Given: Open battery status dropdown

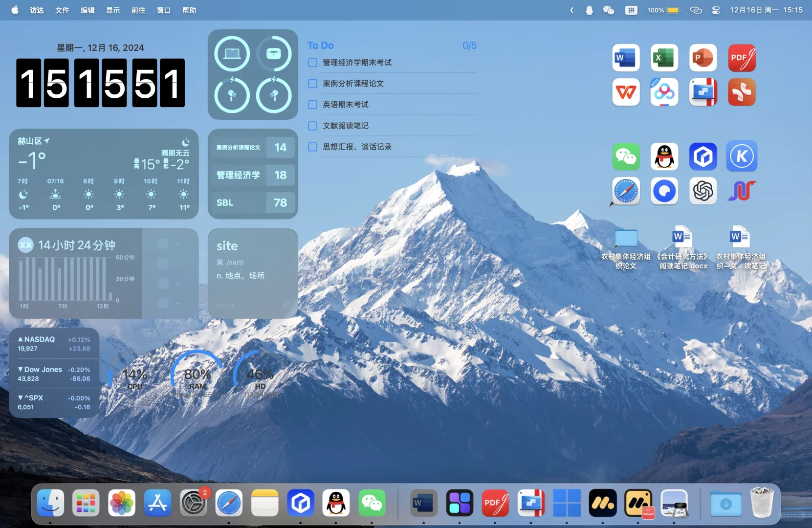Looking at the screenshot, I should pos(664,10).
